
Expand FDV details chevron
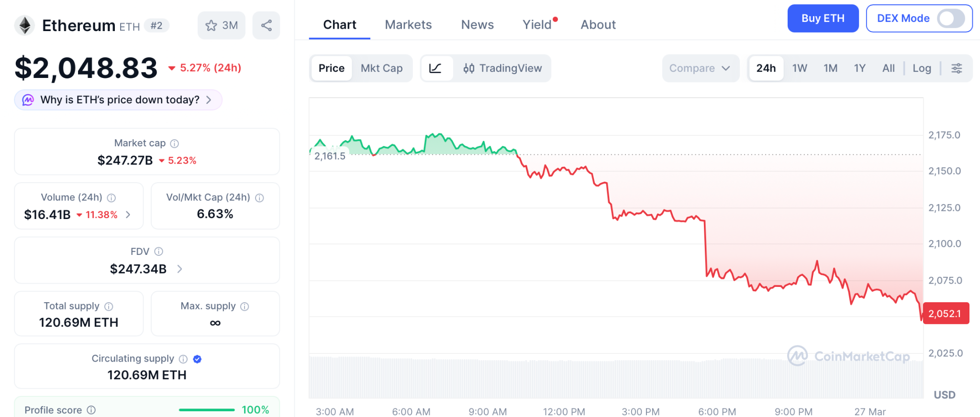click(x=180, y=269)
